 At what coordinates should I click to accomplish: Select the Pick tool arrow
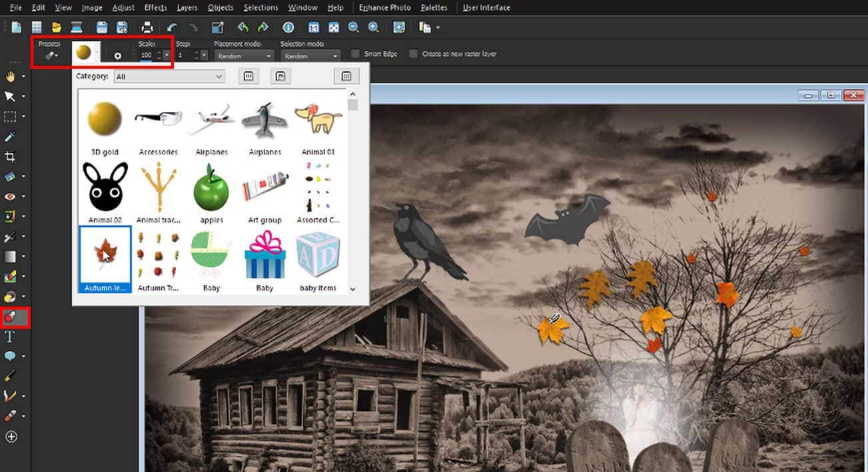coord(11,96)
